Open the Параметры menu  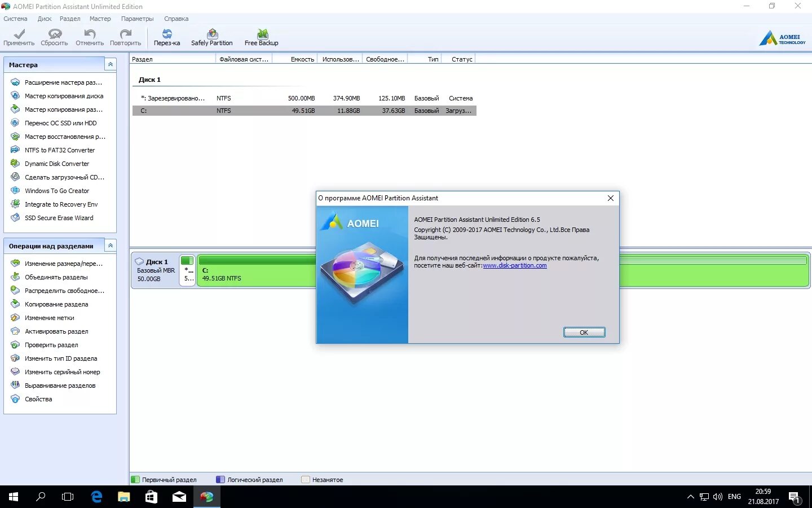point(137,19)
